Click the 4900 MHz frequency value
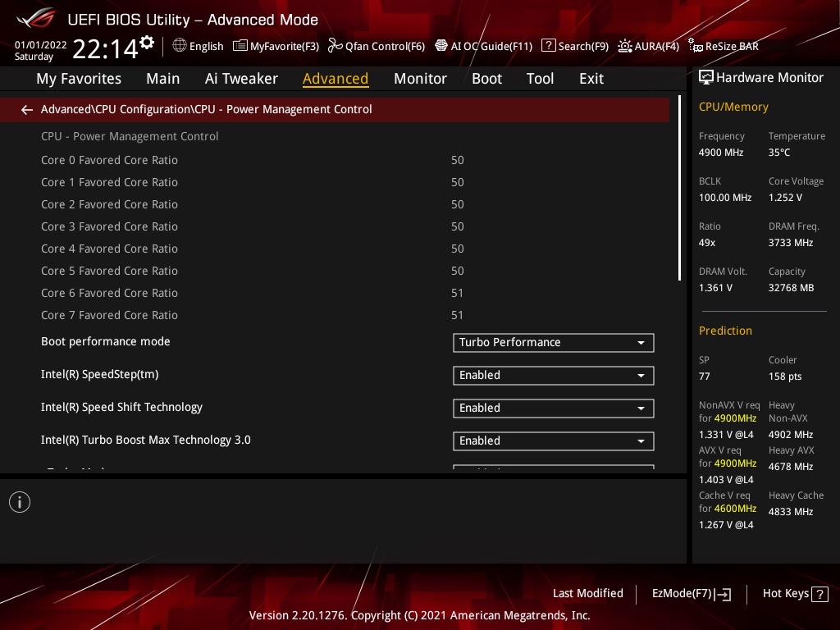This screenshot has width=840, height=630. tap(720, 152)
